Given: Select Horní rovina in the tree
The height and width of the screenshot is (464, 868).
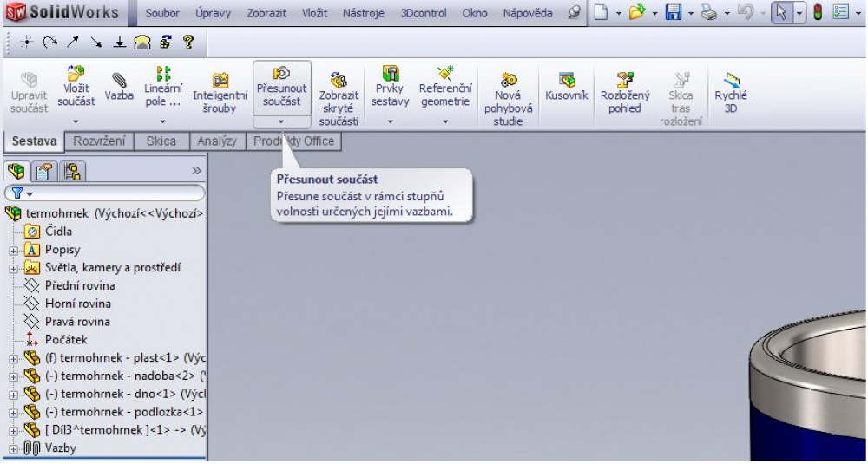Looking at the screenshot, I should click(78, 304).
